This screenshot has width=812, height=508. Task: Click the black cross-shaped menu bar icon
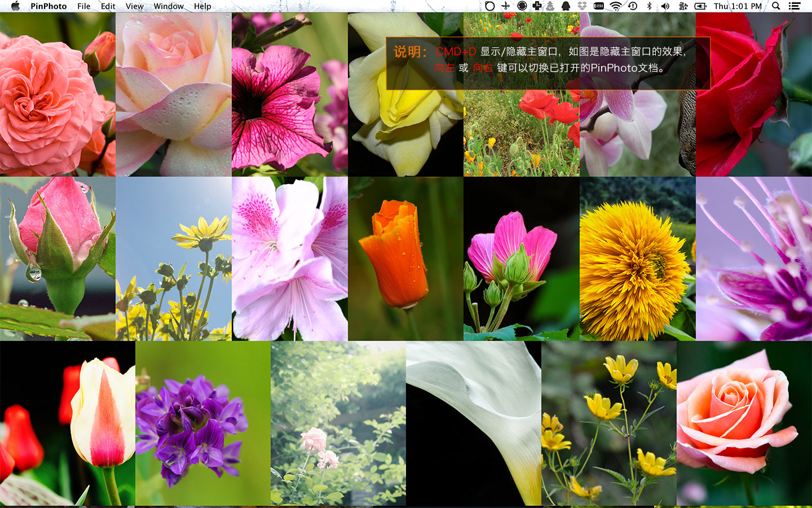tap(537, 6)
